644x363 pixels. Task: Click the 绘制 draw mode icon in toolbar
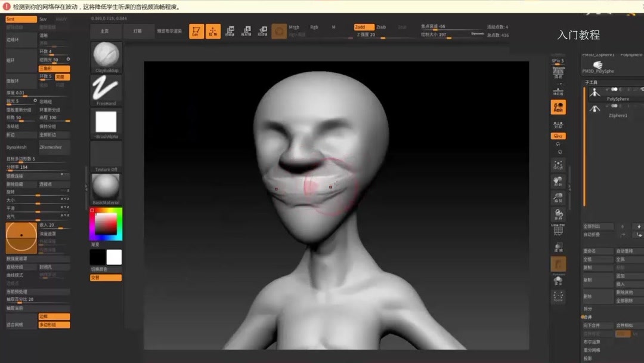click(x=213, y=30)
